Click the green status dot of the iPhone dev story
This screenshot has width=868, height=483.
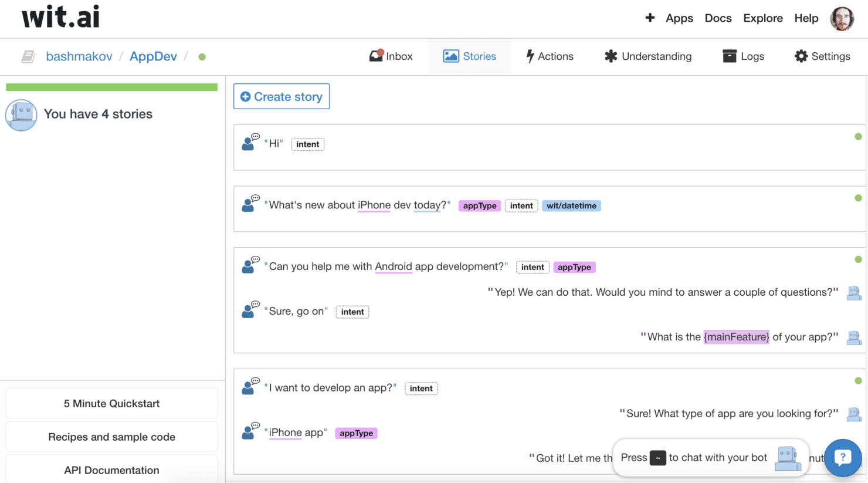(x=858, y=198)
